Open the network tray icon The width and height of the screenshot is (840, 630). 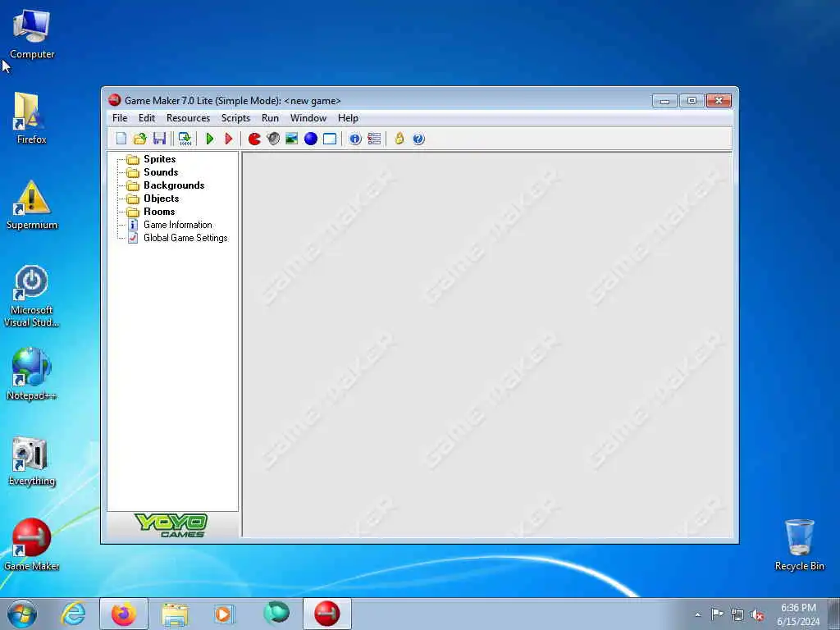pyautogui.click(x=737, y=615)
